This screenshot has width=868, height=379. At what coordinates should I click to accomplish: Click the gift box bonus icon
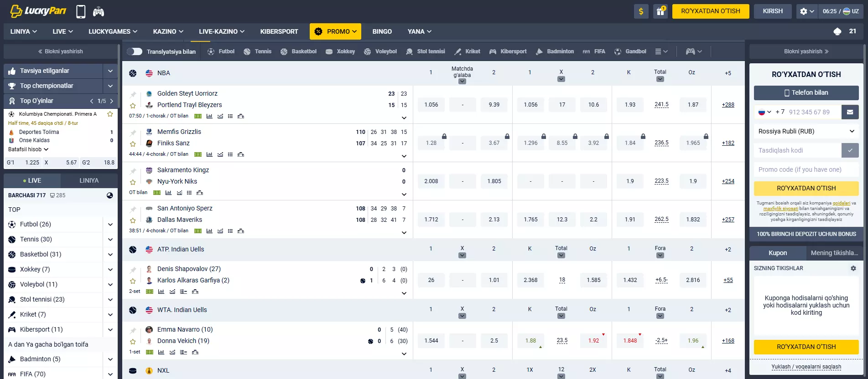[660, 11]
